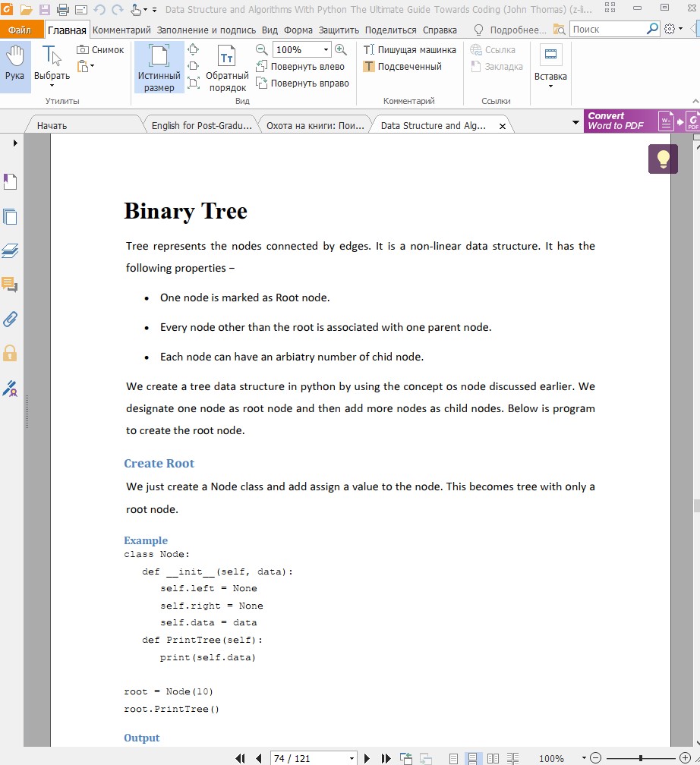Open the Поделиться ribbon tab
This screenshot has width=700, height=765.
tap(390, 30)
